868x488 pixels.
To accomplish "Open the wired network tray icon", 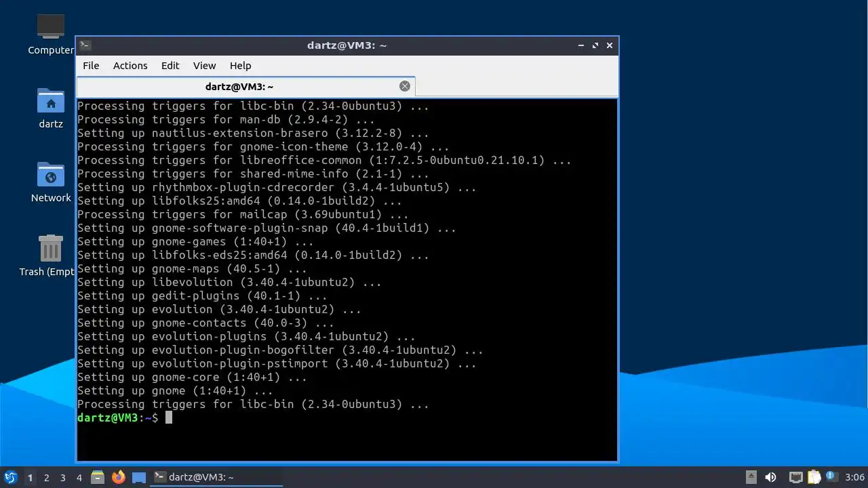I will coord(796,477).
